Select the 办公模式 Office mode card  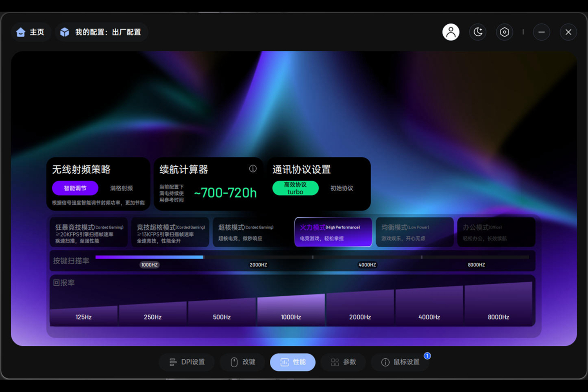(x=496, y=232)
